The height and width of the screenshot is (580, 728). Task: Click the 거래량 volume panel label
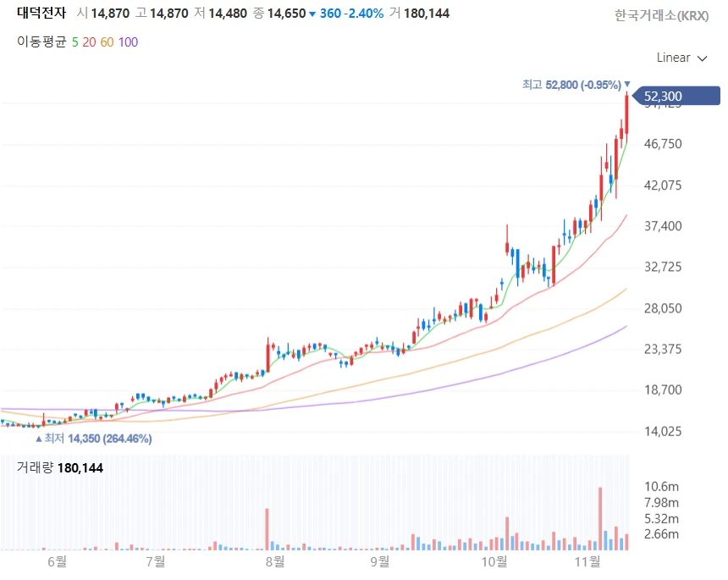tap(35, 467)
